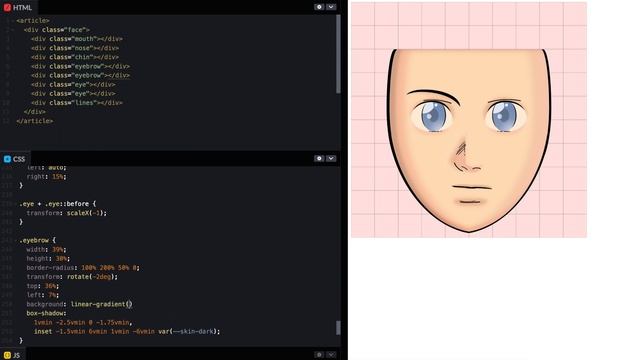Click the inset shadow line with var(--skin-dark)
The image size is (640, 360).
point(127,332)
